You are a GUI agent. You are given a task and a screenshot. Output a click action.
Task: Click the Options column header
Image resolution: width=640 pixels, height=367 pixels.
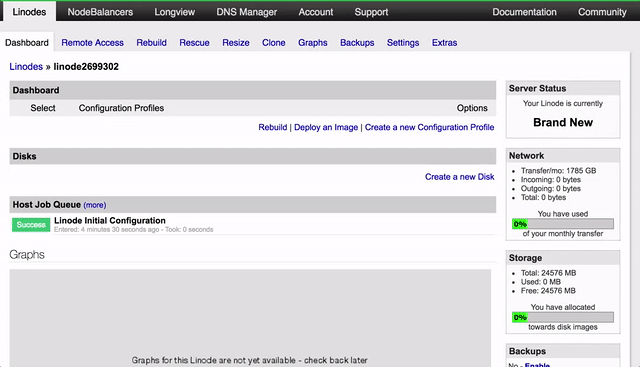pos(472,108)
